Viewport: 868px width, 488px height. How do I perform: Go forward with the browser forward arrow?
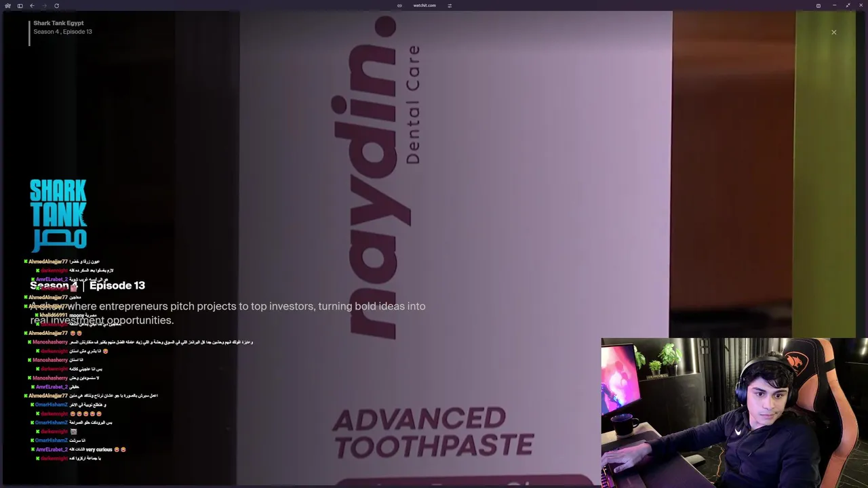click(44, 5)
